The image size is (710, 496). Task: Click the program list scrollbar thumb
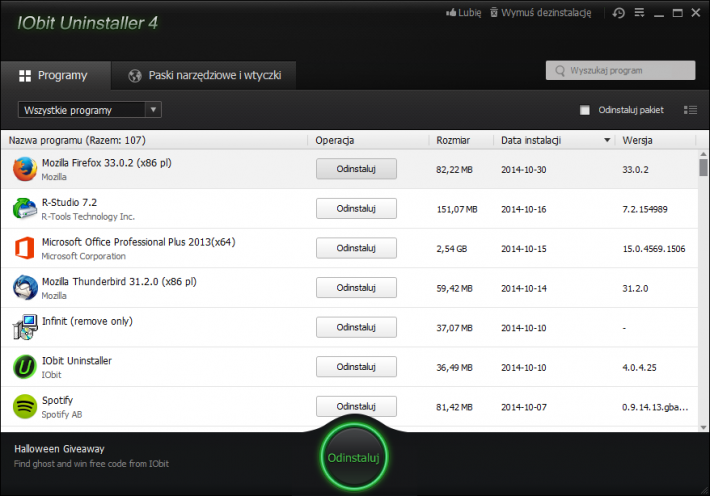[x=703, y=167]
